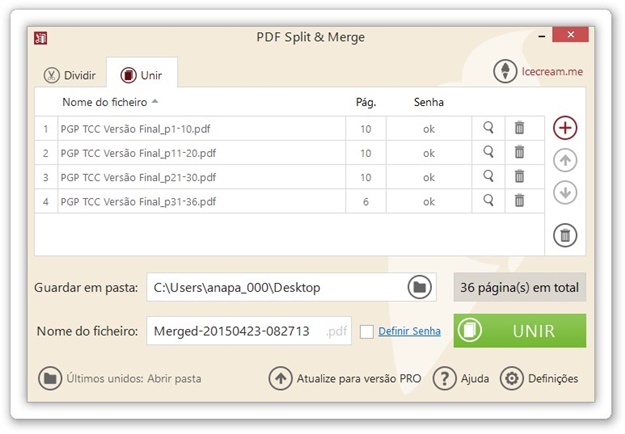Browse for output folder icon
The image size is (625, 434).
(x=419, y=287)
